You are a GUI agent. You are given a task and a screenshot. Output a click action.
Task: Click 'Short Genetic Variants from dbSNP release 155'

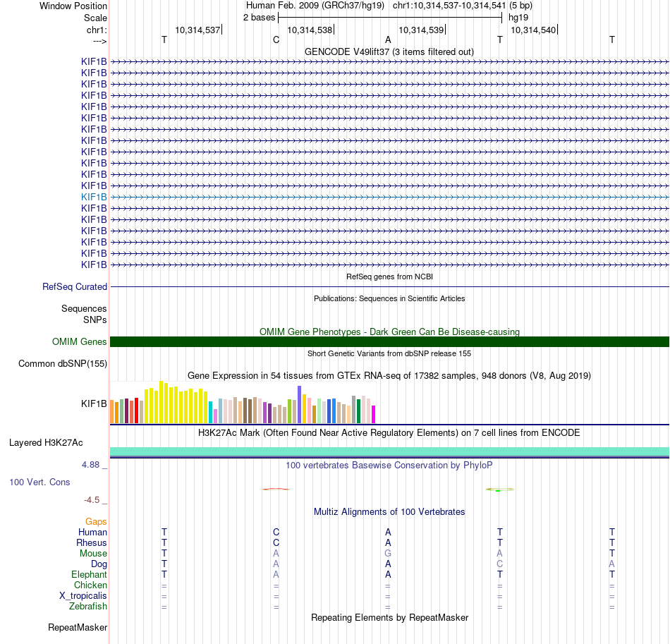389,354
